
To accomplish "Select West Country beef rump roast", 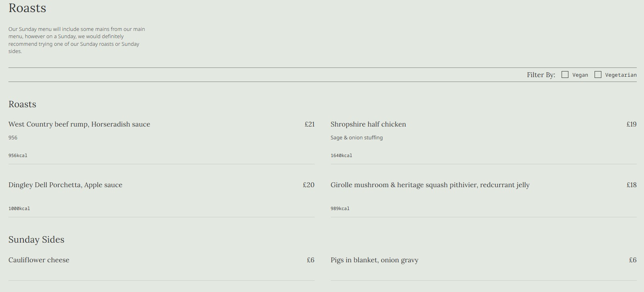I will click(x=79, y=125).
